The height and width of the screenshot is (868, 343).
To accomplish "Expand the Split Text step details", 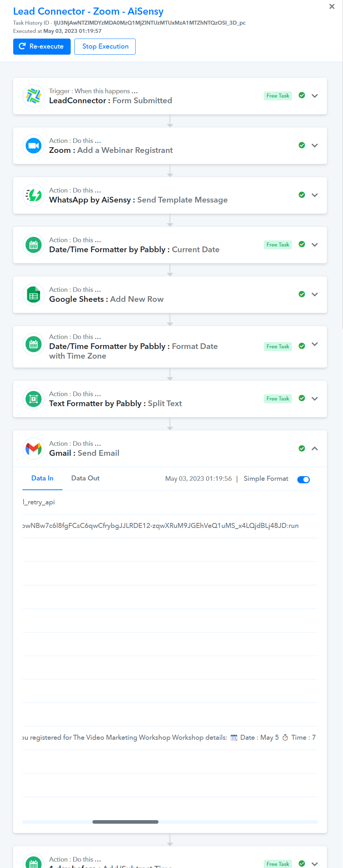I will 315,399.
